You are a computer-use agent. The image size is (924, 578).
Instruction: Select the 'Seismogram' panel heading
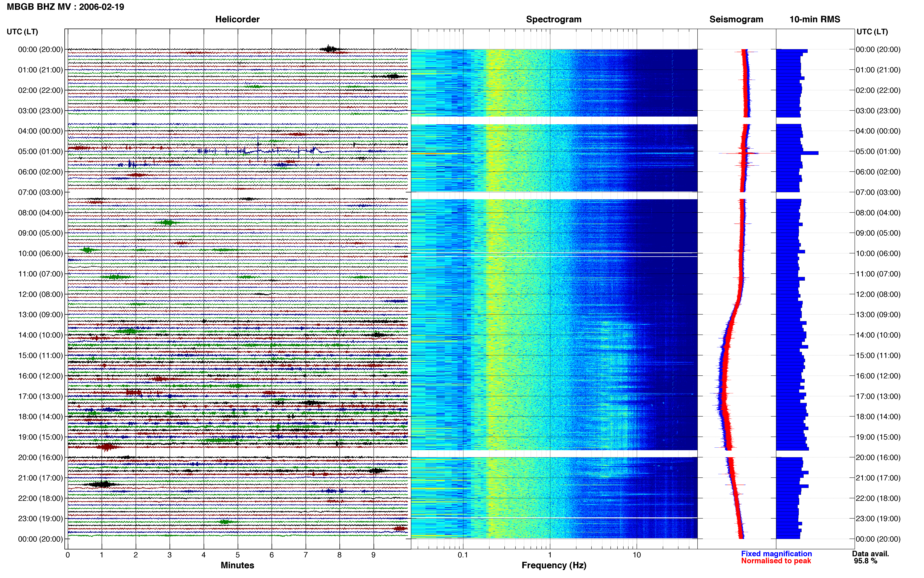pyautogui.click(x=736, y=20)
